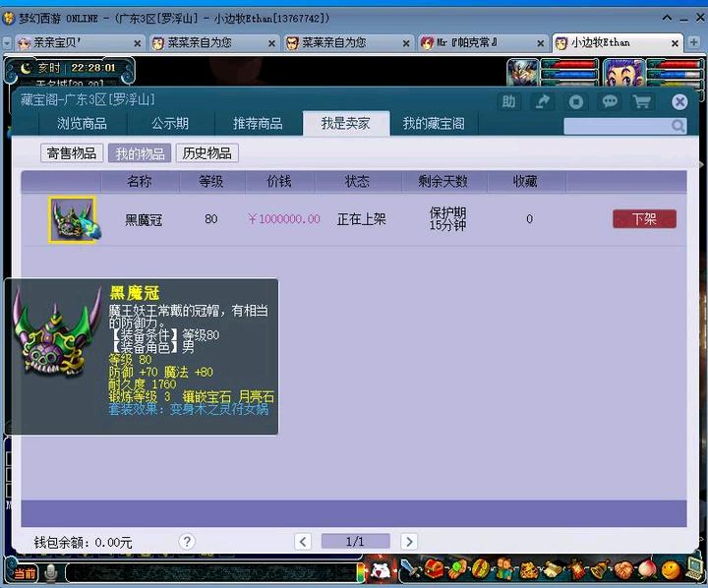Click the sword attack icon in bottom toolbar
708x588 pixels.
pyautogui.click(x=409, y=569)
